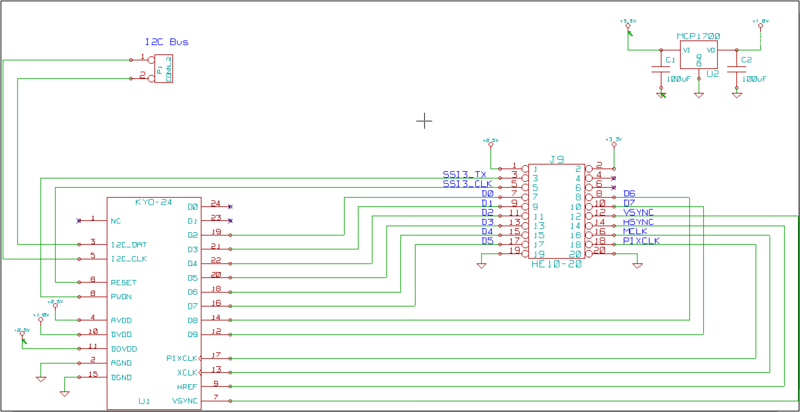Select the ground symbol at J9 pin 19
The height and width of the screenshot is (412, 800).
[x=481, y=265]
